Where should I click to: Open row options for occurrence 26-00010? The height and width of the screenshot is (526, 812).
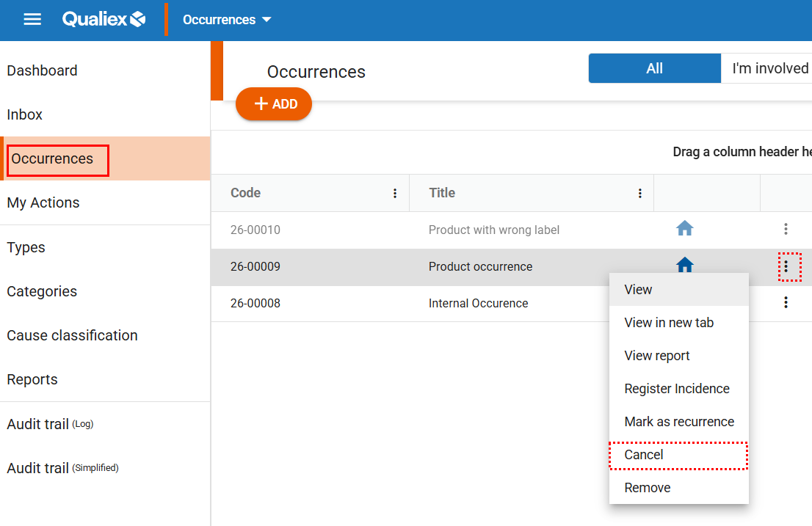click(x=786, y=230)
